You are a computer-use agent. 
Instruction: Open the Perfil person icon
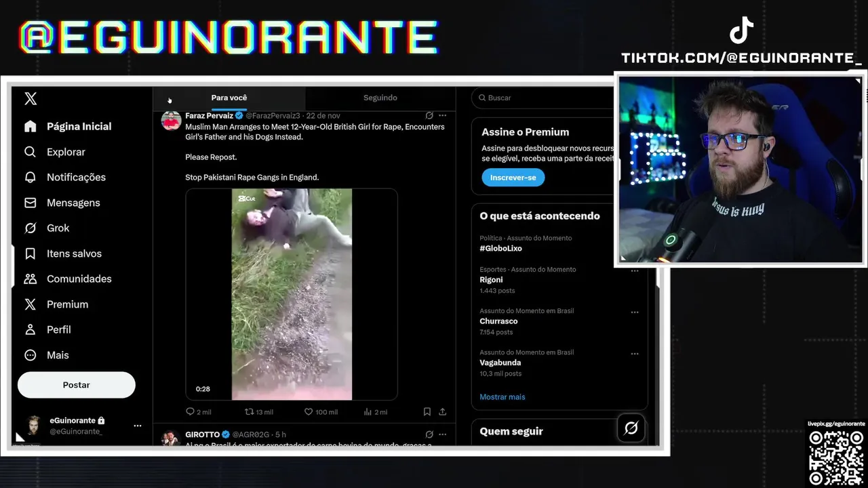coord(30,329)
